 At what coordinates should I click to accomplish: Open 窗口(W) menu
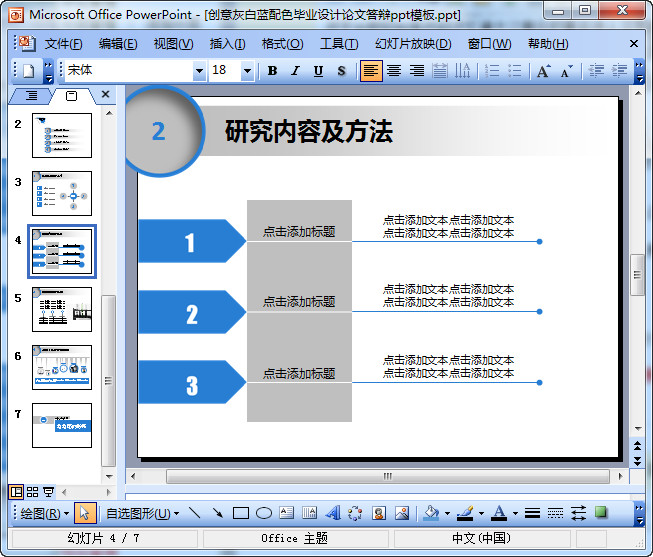[489, 44]
